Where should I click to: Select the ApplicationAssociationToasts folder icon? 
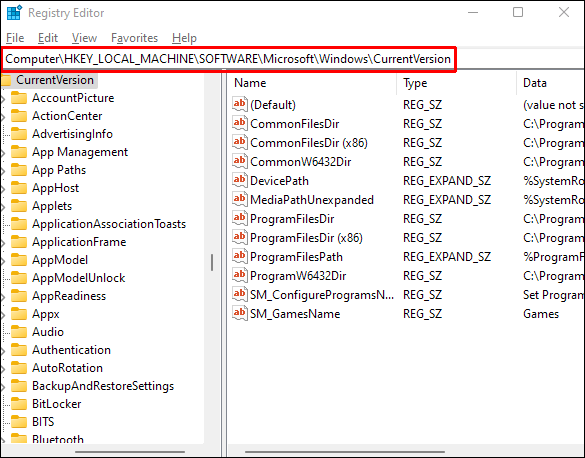[19, 224]
